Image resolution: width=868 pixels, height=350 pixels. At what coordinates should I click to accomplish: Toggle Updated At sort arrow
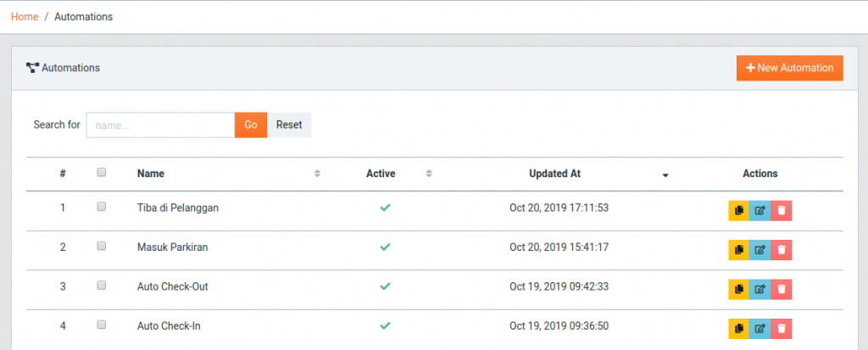pos(665,175)
